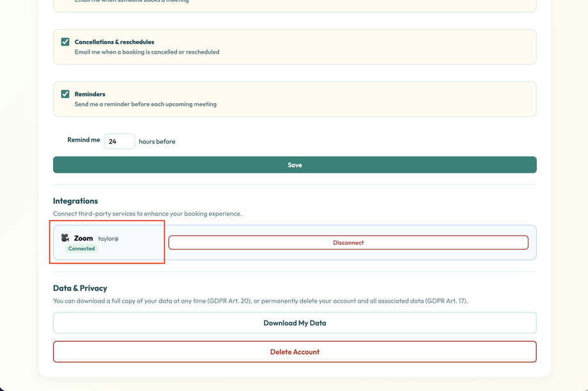Disable the Reminders email notification

point(65,93)
